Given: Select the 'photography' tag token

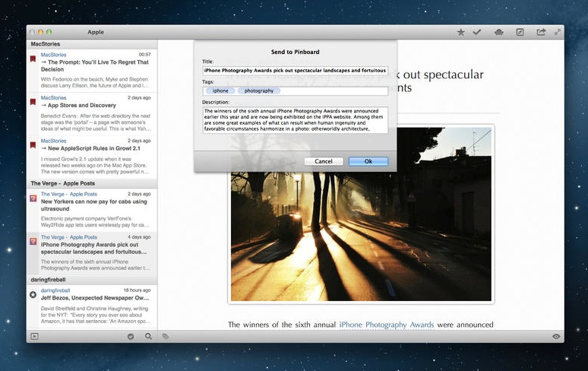Looking at the screenshot, I should coord(258,91).
